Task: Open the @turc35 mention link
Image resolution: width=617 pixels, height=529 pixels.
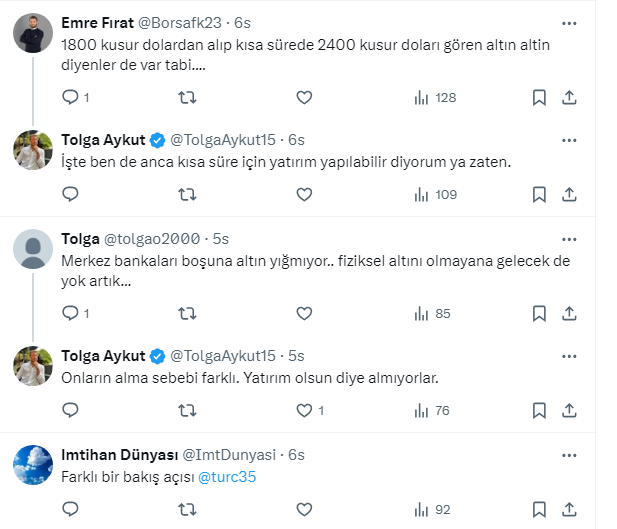Action: pyautogui.click(x=227, y=476)
